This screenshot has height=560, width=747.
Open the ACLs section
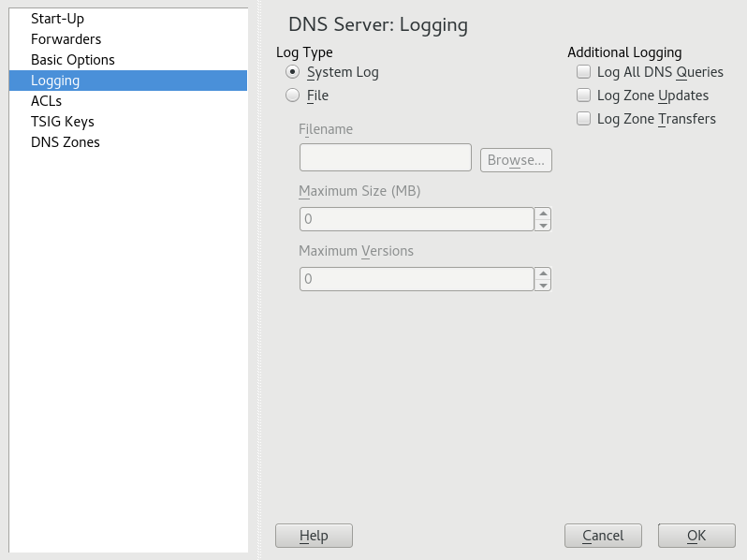46,101
